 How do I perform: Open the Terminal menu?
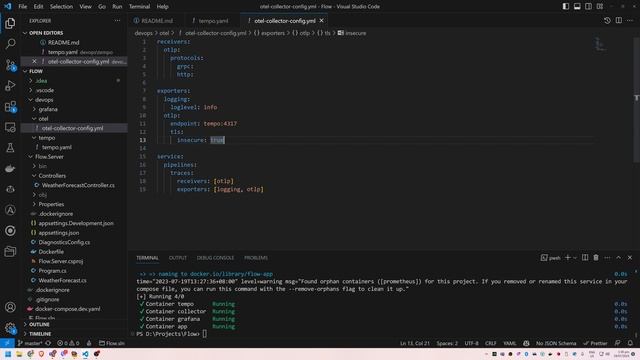pyautogui.click(x=139, y=7)
